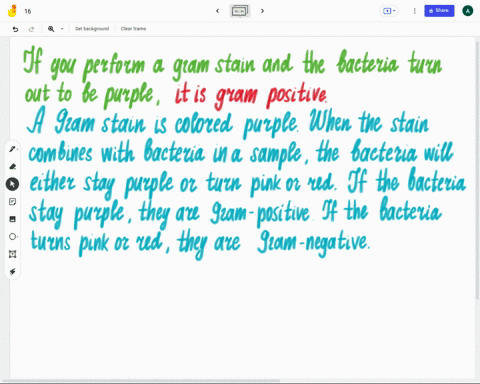Open the present meeting dropdown

click(389, 11)
